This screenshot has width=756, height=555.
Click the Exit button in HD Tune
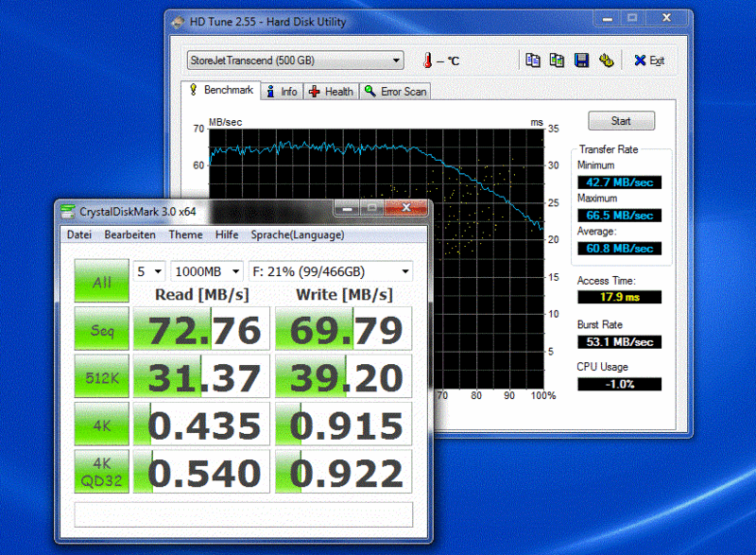[x=649, y=61]
